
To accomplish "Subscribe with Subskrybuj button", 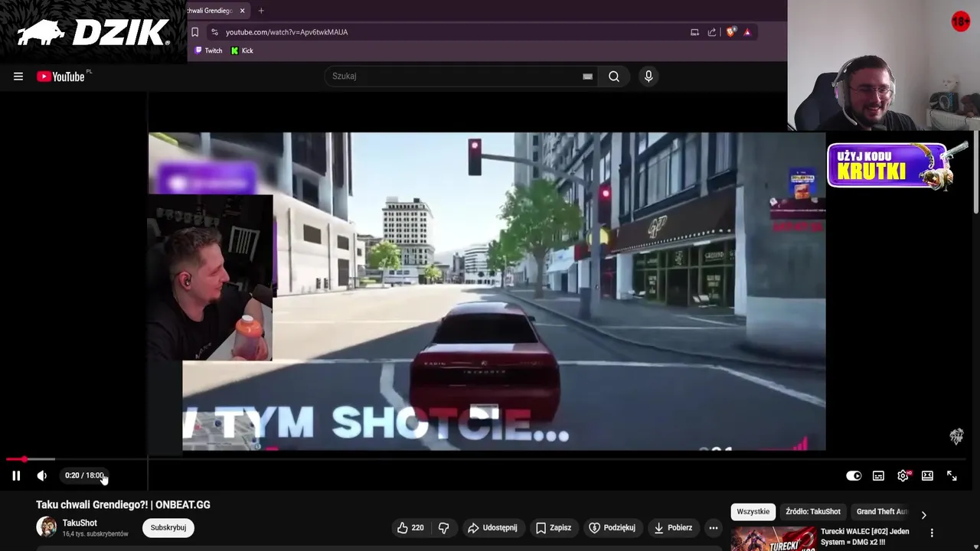I will coord(168,528).
